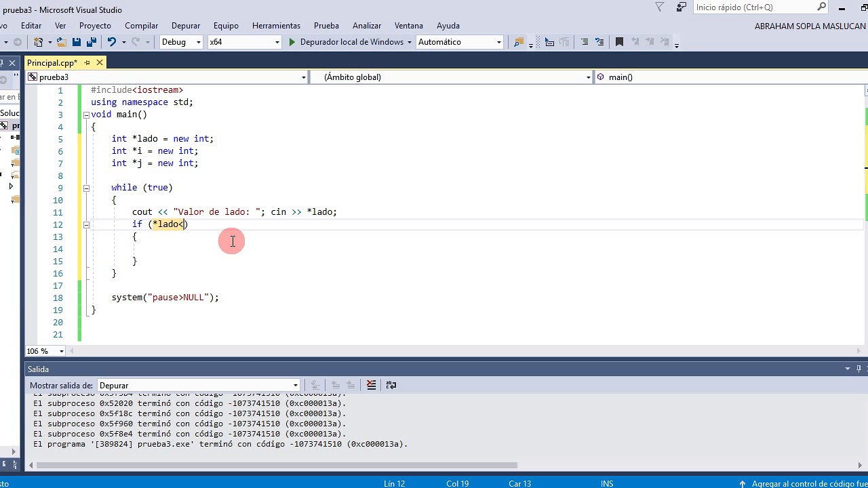Screen dimensions: 868x488
Task: Click the 'int *lado = new int;' line
Action: point(163,139)
